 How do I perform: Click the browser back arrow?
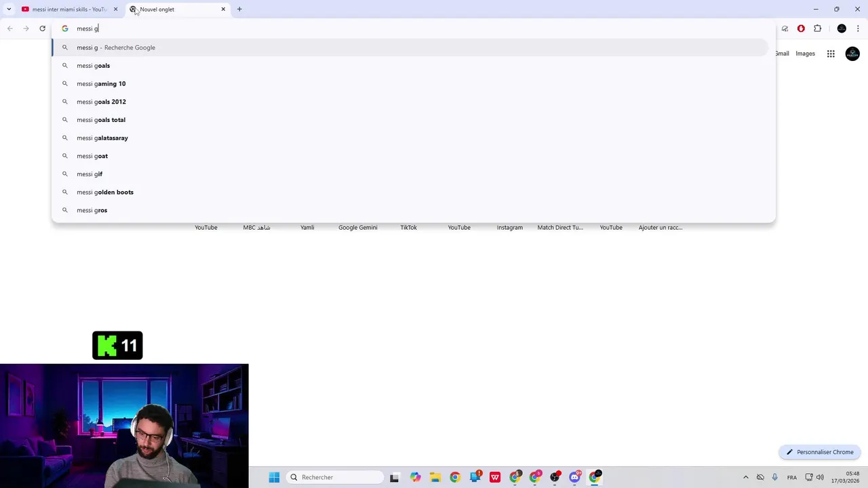coord(9,28)
